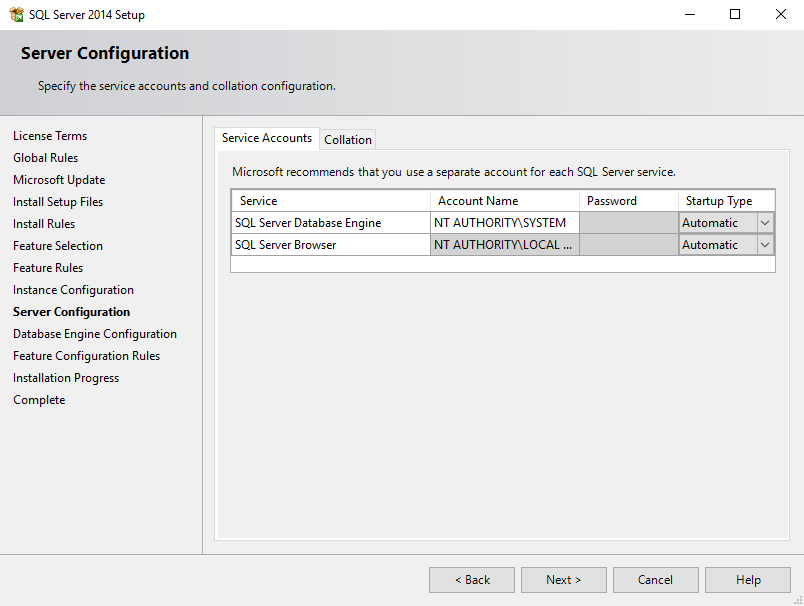
Task: Click the Microsoft recommends separate account text
Action: (x=454, y=172)
